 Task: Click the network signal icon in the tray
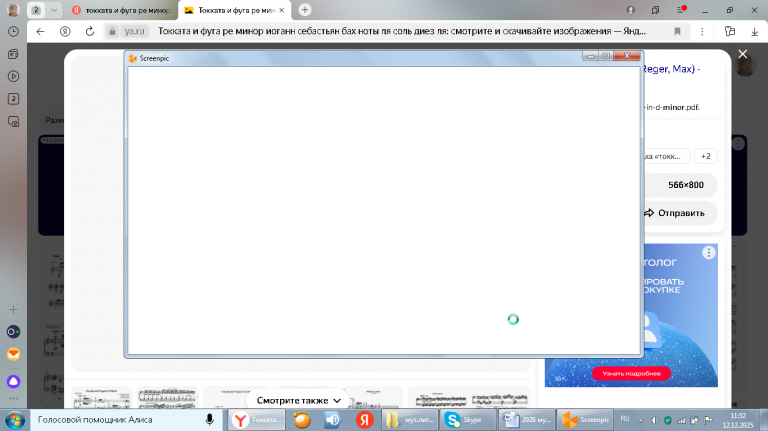tap(681, 420)
